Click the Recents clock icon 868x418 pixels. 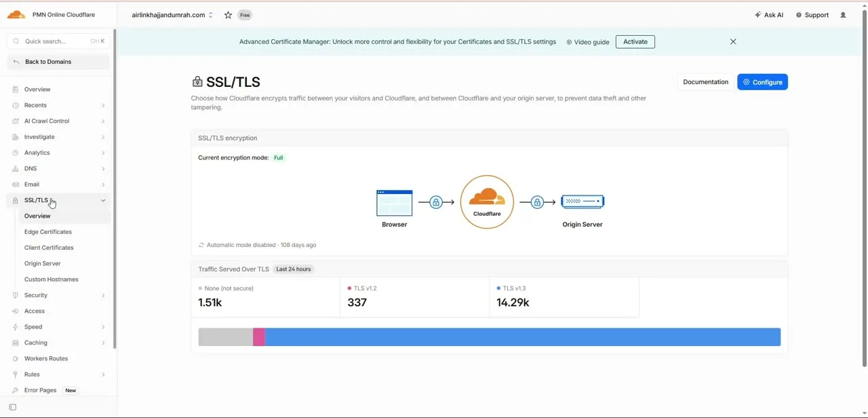16,105
